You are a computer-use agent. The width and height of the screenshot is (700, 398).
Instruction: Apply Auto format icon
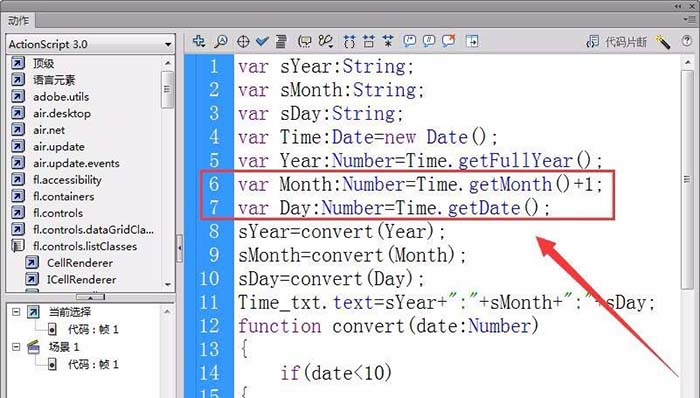pyautogui.click(x=281, y=41)
